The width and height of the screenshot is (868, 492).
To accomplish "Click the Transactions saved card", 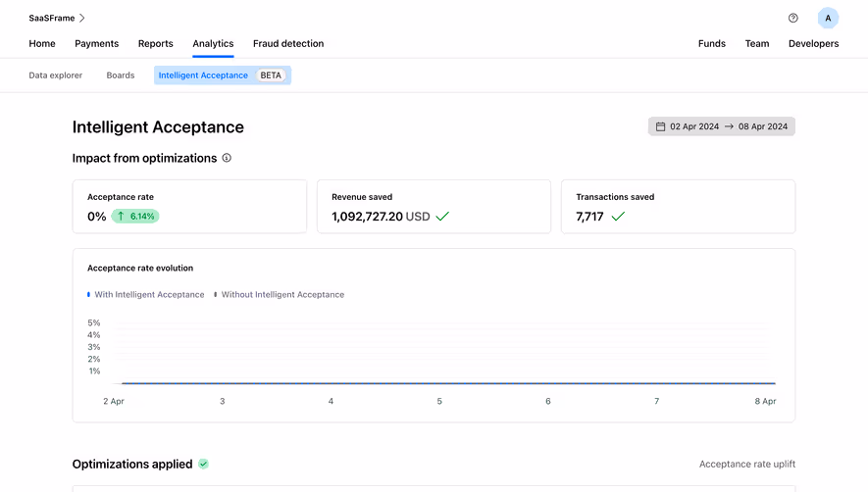I will coord(678,207).
